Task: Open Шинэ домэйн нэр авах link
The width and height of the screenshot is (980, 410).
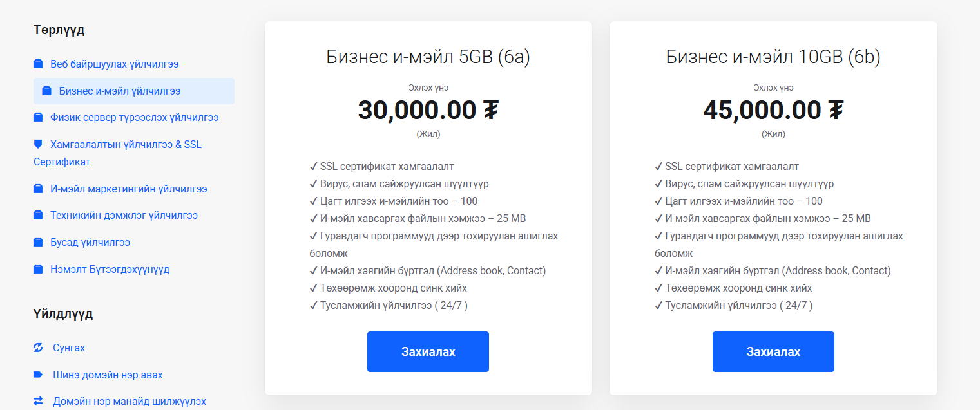Action: (108, 375)
